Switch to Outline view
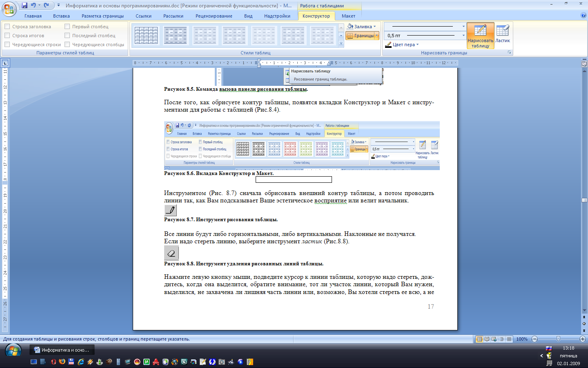Screen dimensions: 588x368 501,339
